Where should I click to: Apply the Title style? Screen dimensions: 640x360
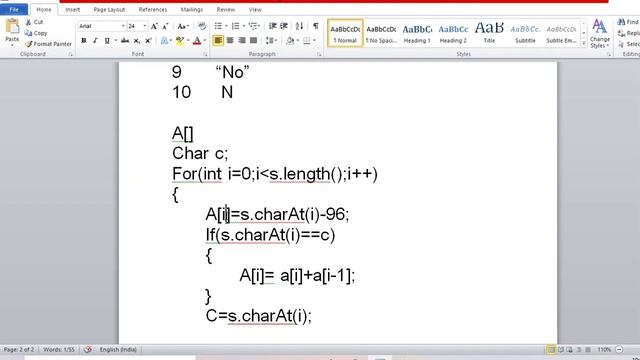[489, 33]
